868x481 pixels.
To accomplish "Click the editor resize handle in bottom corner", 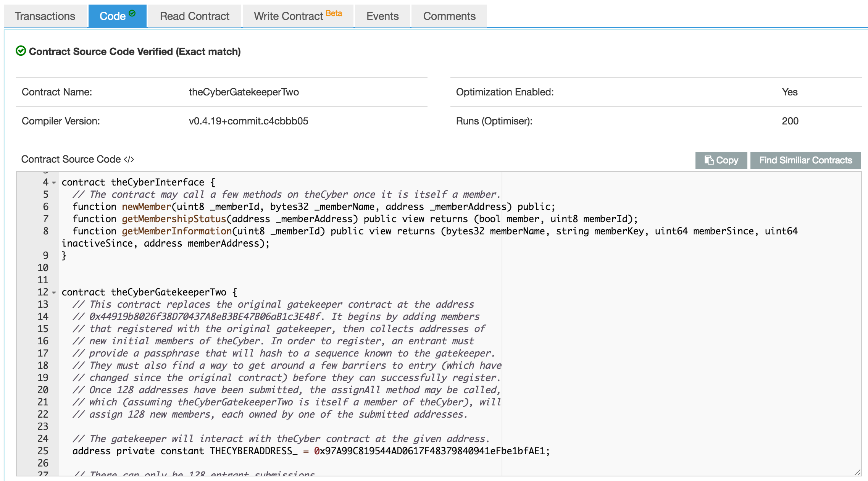I will [857, 472].
